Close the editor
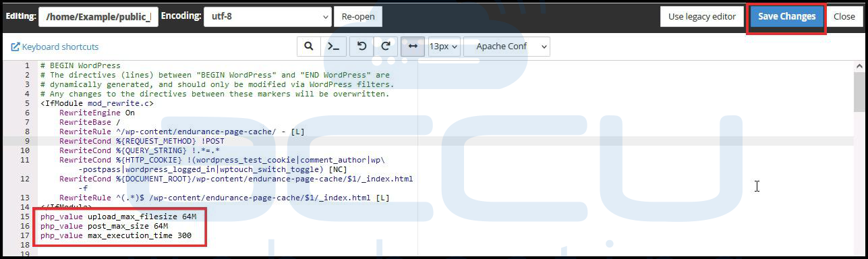Viewport: 868px width, 259px height. (x=844, y=16)
